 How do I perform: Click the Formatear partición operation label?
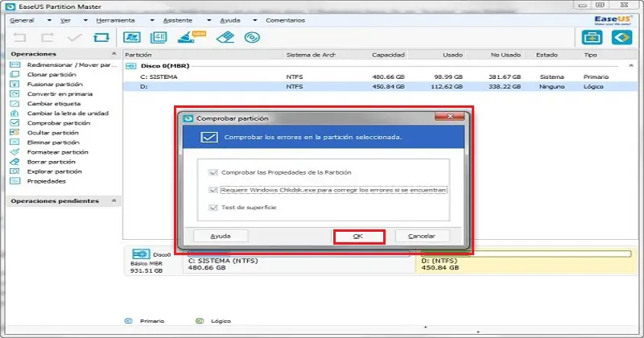[x=57, y=152]
